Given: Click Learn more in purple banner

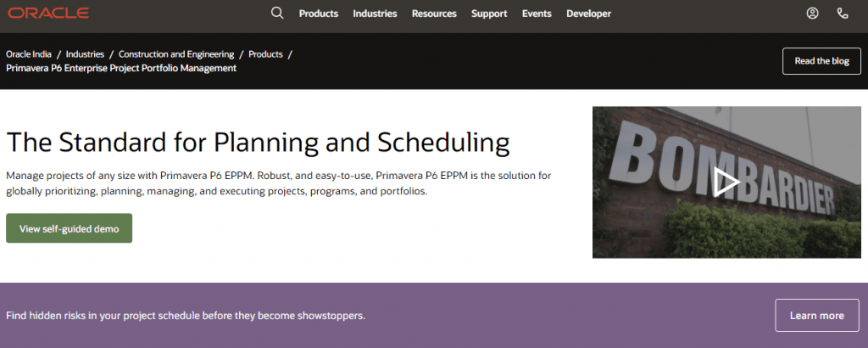Looking at the screenshot, I should [816, 315].
